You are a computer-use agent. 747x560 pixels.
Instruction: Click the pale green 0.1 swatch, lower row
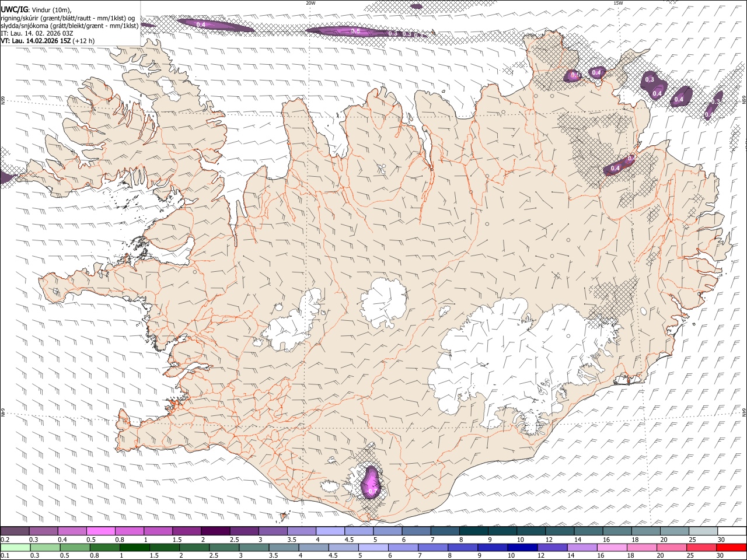point(16,548)
